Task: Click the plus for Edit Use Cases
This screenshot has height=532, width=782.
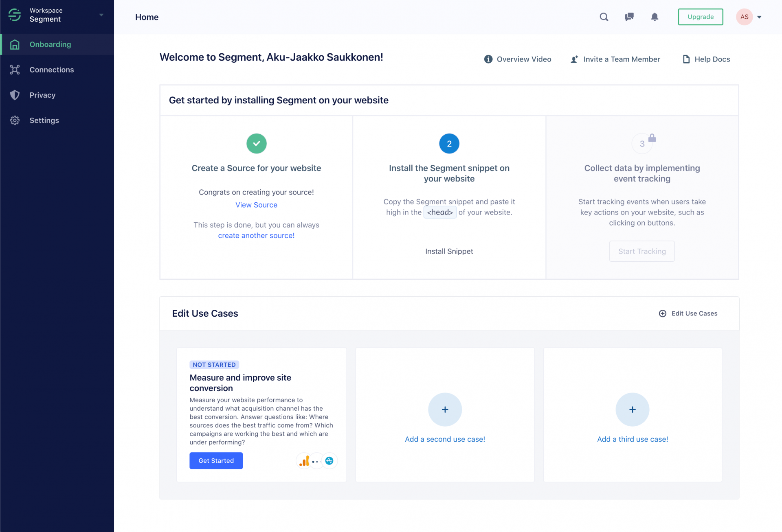Action: [662, 313]
